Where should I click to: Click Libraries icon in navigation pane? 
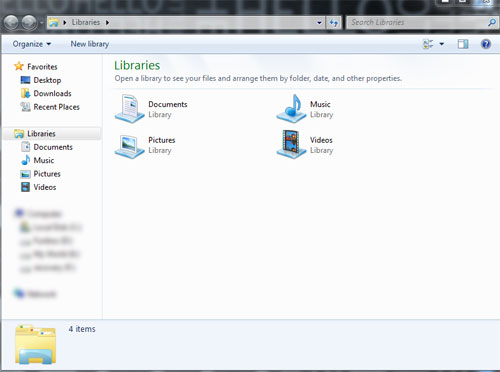click(x=19, y=134)
